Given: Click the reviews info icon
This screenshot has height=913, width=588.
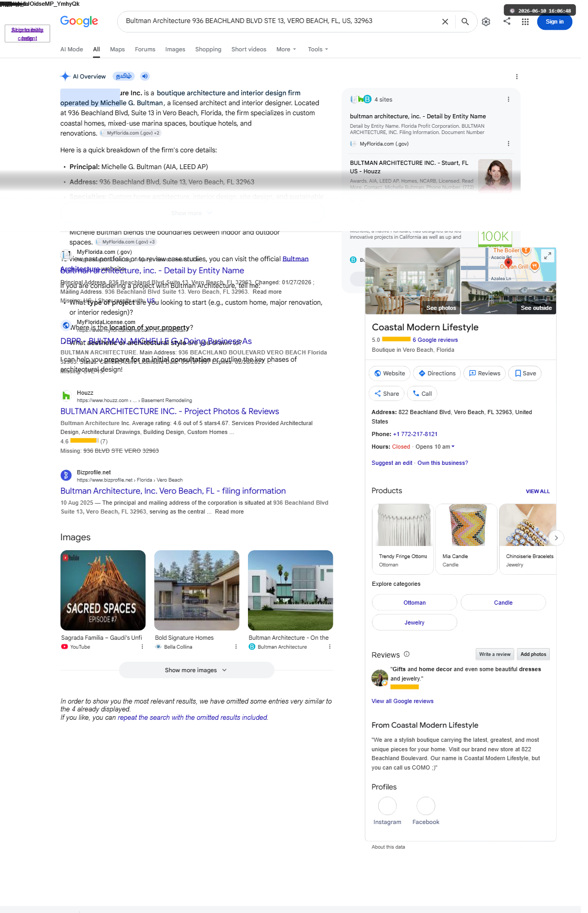Looking at the screenshot, I should [x=406, y=654].
